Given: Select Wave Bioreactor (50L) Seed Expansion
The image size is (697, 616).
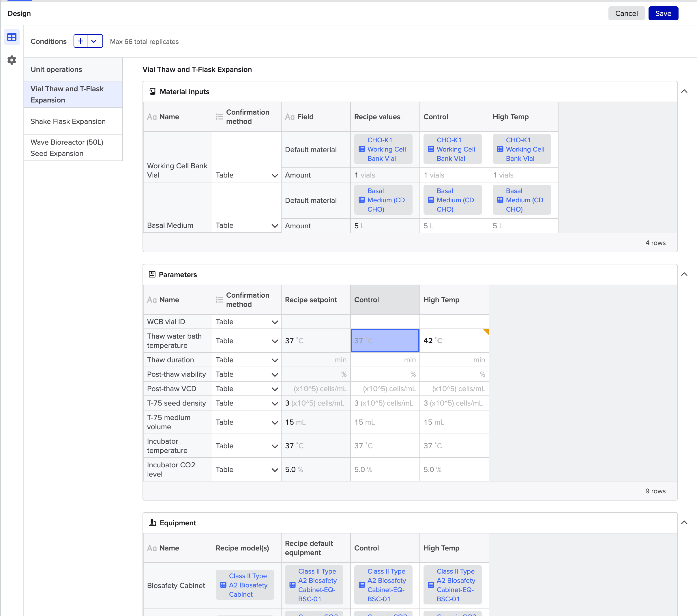Looking at the screenshot, I should pyautogui.click(x=73, y=148).
